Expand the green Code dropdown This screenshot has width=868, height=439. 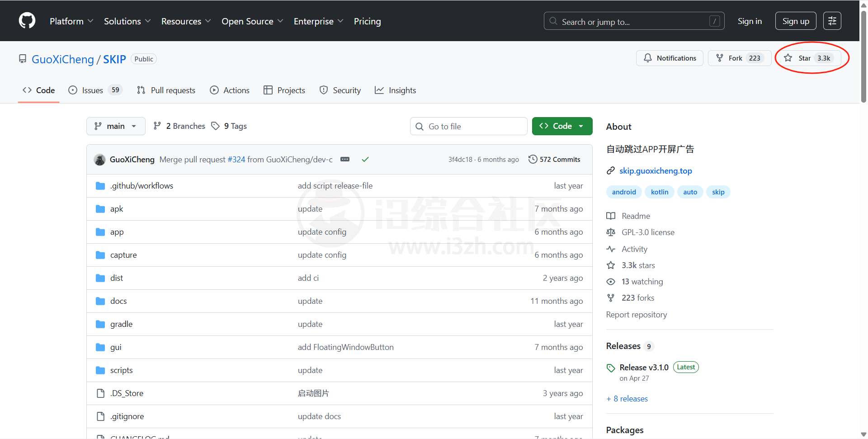(x=562, y=126)
